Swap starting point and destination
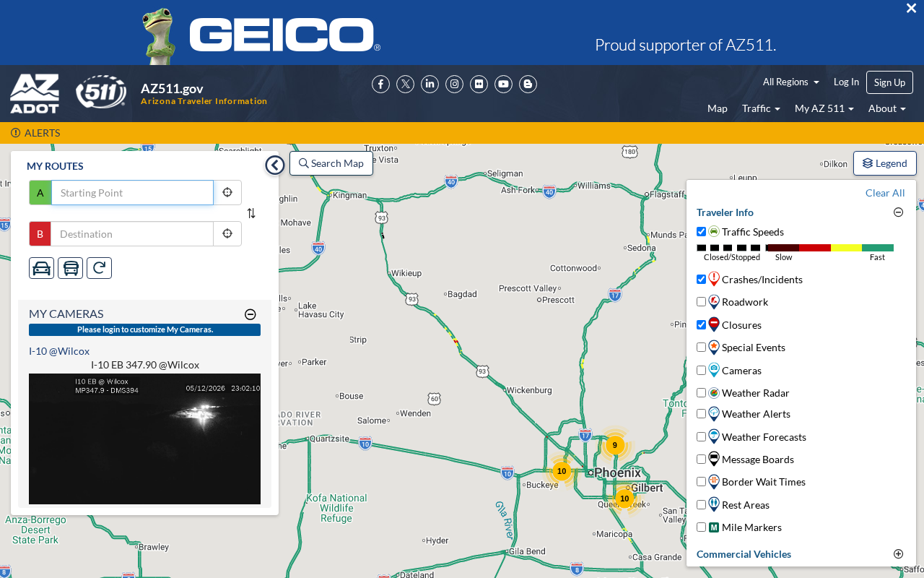Image resolution: width=924 pixels, height=578 pixels. [251, 213]
